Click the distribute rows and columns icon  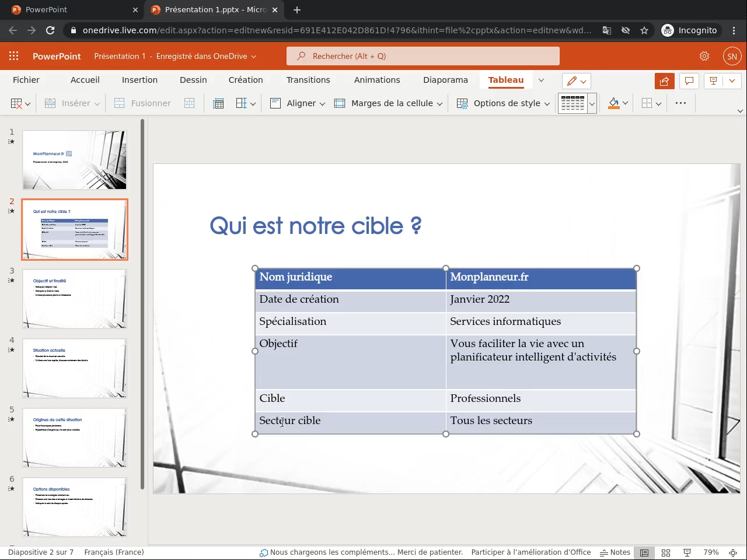tap(241, 103)
